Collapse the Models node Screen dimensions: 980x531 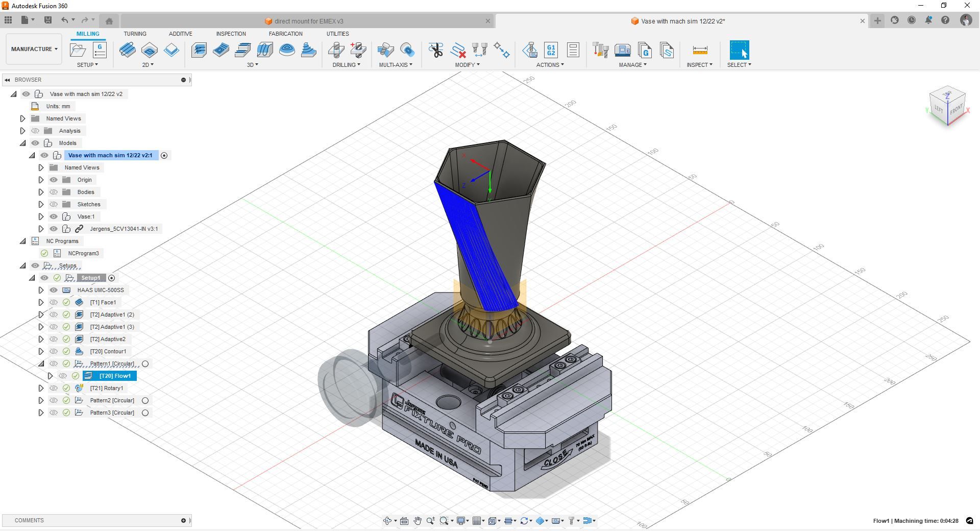tap(22, 143)
